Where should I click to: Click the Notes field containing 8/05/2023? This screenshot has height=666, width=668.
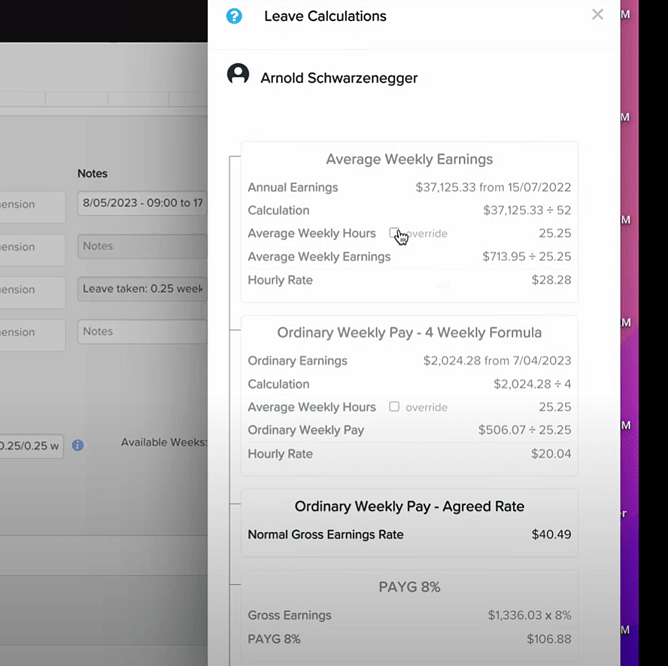coord(142,205)
